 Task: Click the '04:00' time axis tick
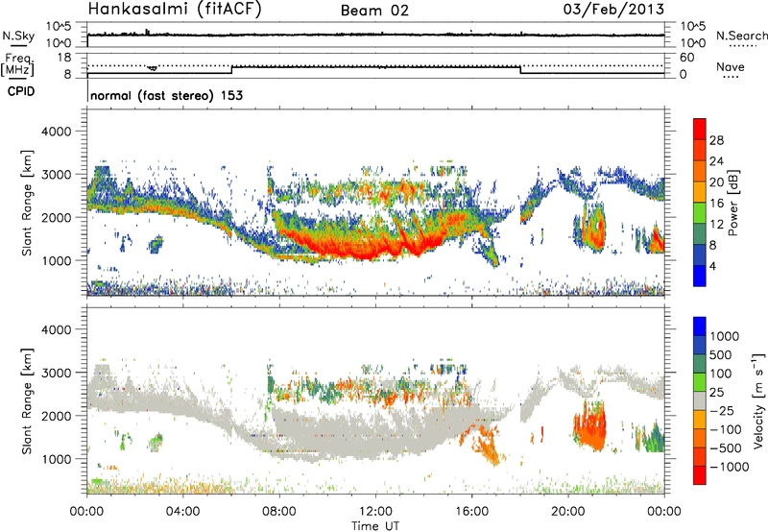[183, 512]
